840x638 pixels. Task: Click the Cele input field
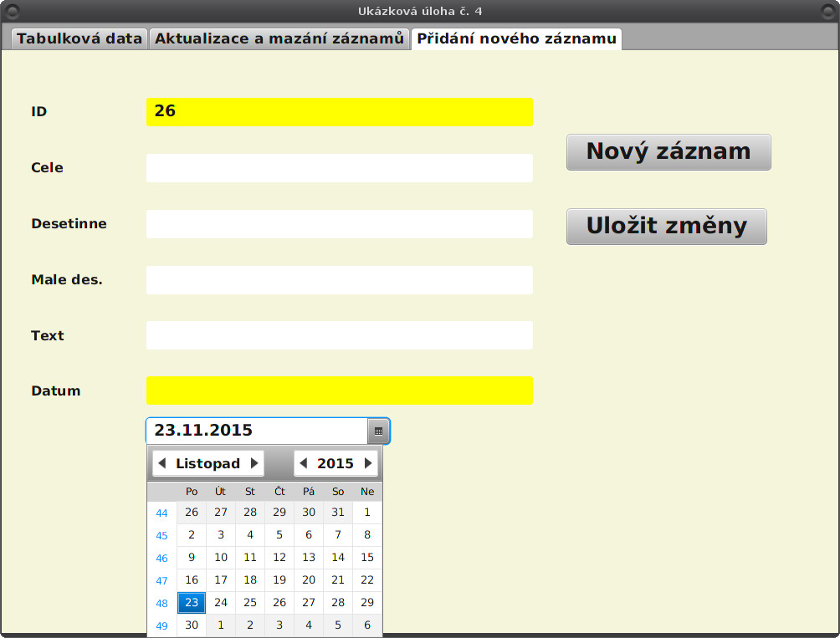tap(339, 167)
